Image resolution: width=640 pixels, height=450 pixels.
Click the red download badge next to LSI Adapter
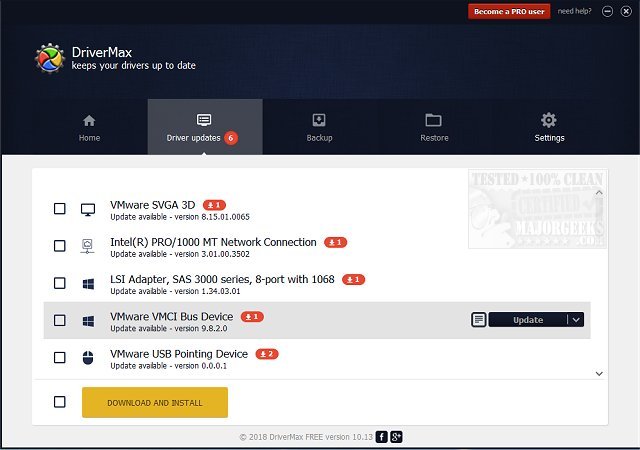point(353,280)
